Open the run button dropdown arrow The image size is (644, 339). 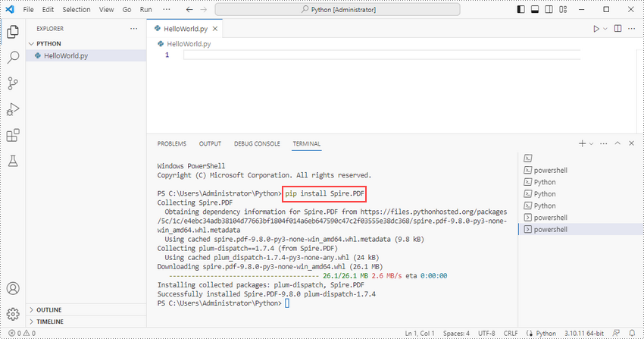(x=605, y=29)
